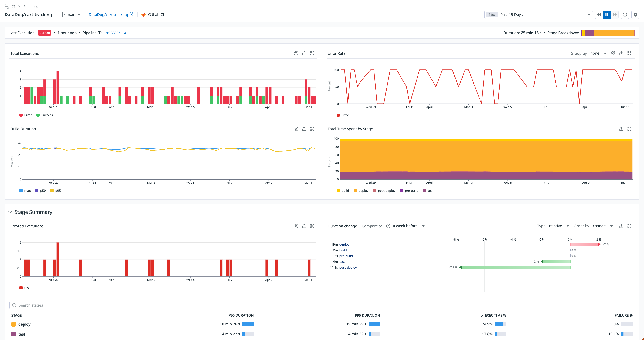The width and height of the screenshot is (644, 340).
Task: Export the Build Duration graph
Action: [304, 129]
